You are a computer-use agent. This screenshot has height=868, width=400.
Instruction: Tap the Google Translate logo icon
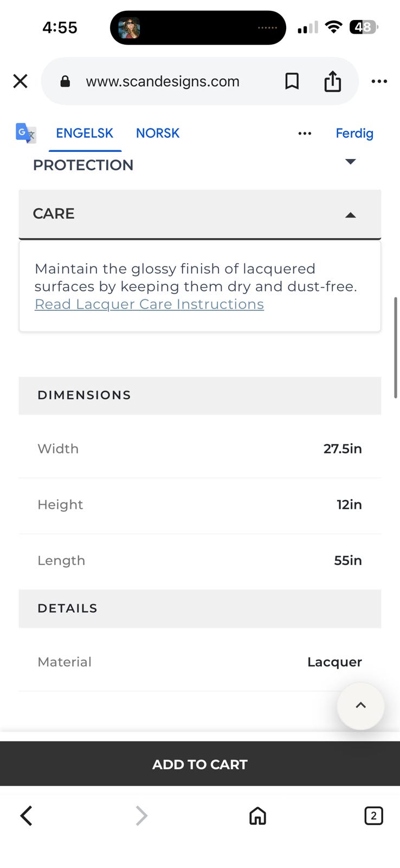(x=25, y=133)
